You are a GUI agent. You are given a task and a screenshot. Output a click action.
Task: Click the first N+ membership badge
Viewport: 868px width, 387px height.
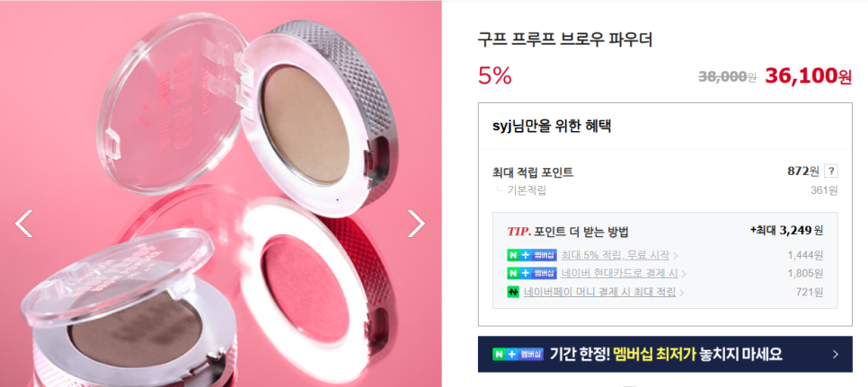[x=531, y=255]
